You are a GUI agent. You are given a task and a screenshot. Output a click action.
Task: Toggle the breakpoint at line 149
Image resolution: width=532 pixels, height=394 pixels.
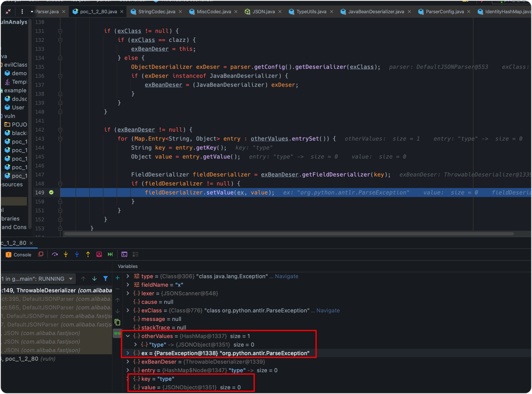click(51, 193)
